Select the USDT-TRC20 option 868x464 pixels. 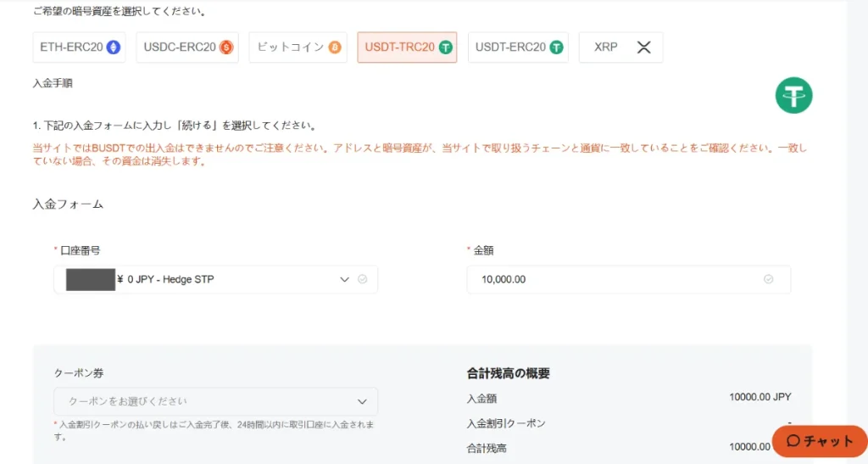coord(407,47)
